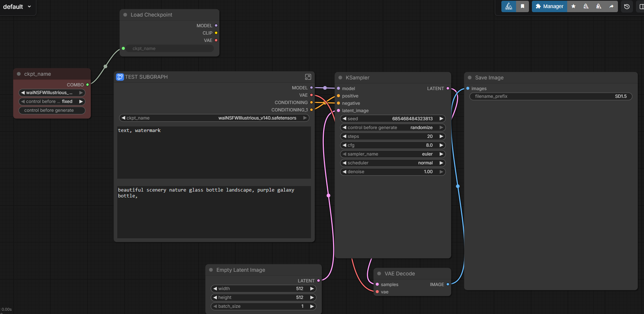Open the sampler_name euler dropdown
Image resolution: width=644 pixels, height=314 pixels.
tap(393, 154)
